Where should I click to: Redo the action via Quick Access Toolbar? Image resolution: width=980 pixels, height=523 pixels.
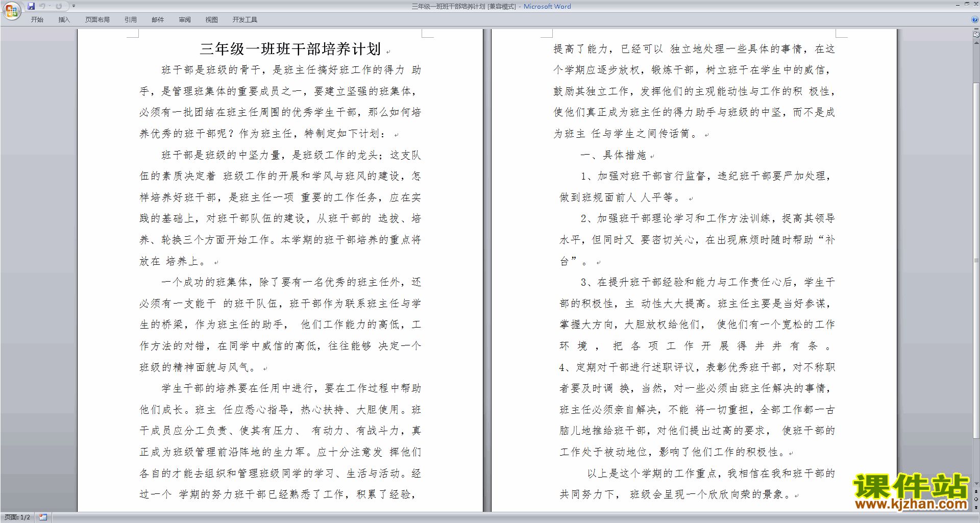pos(59,6)
